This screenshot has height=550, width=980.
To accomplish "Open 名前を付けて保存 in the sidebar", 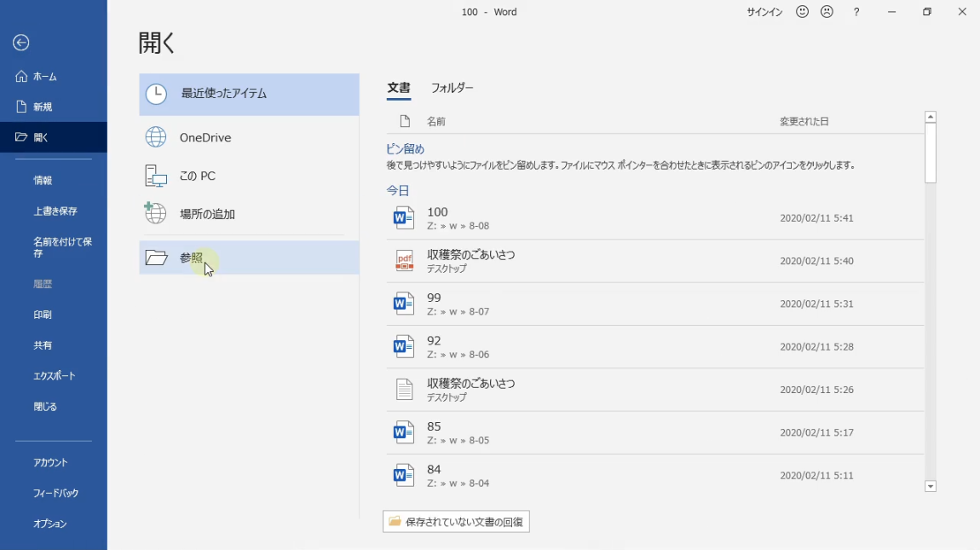I will click(62, 247).
